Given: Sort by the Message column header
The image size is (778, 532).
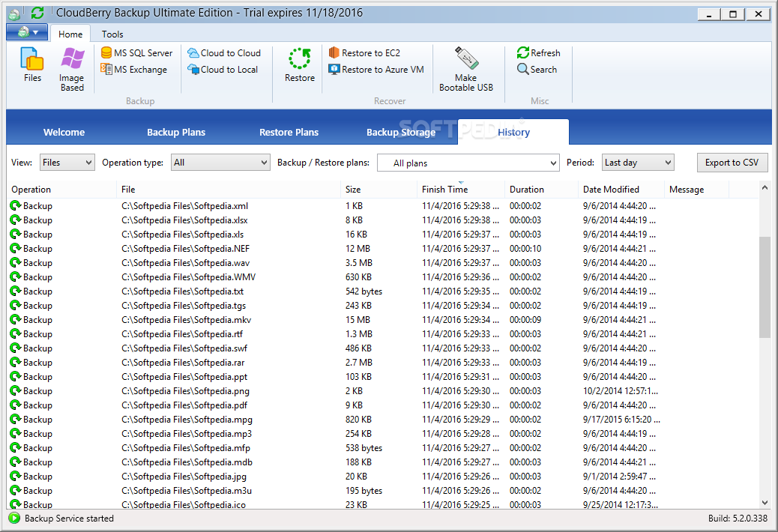Looking at the screenshot, I should click(696, 190).
